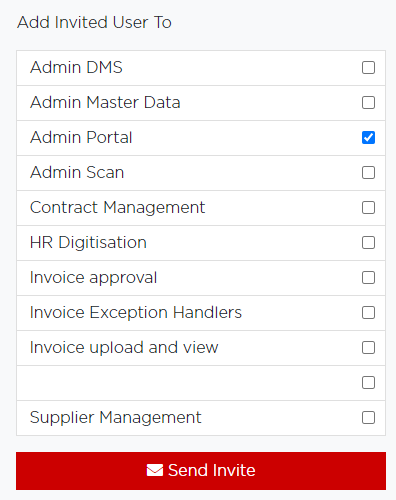396x500 pixels.
Task: Tick the HR Digitisation checkbox
Action: tap(368, 243)
